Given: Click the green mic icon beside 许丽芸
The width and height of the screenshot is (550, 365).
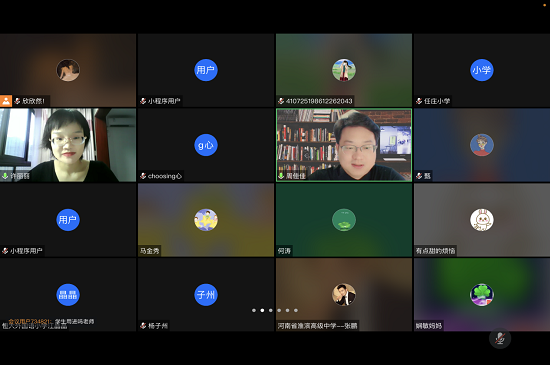Looking at the screenshot, I should (5, 176).
